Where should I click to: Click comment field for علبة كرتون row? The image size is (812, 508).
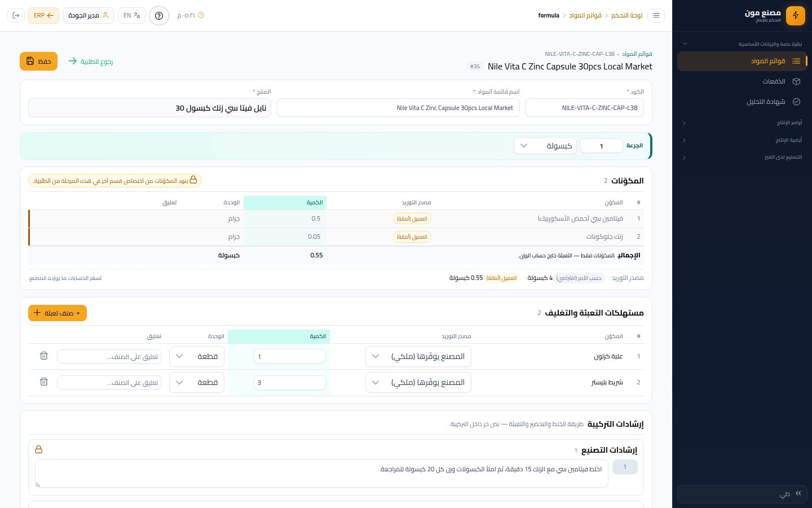109,356
